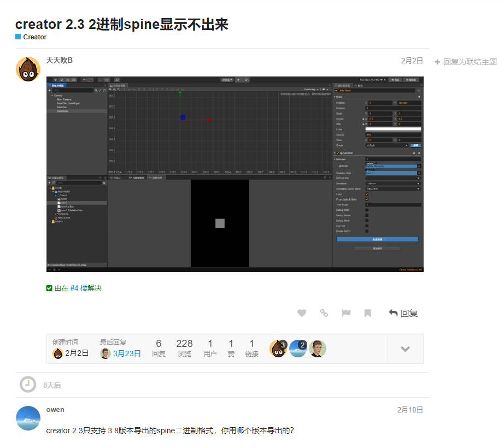Select the move gizmo tool in Creator's toolbar
504x448 pixels.
(x=55, y=80)
